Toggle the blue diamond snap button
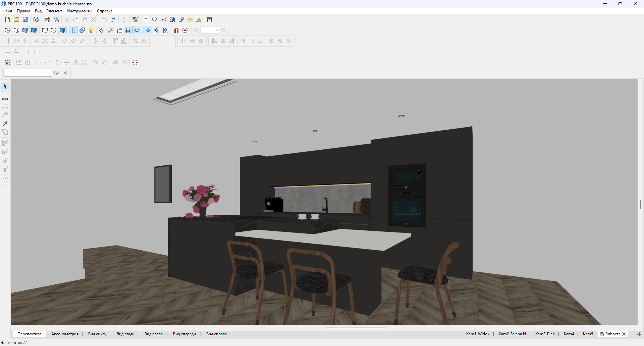The image size is (644, 346). tap(148, 30)
